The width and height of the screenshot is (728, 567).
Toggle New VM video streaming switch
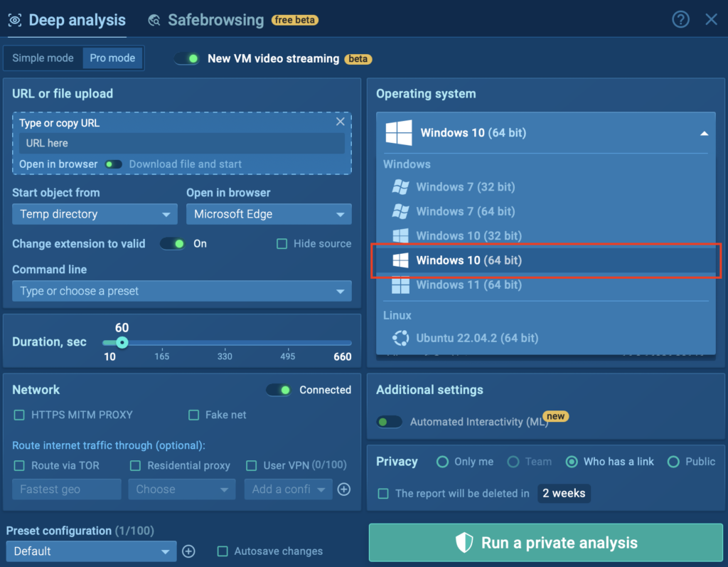click(187, 59)
